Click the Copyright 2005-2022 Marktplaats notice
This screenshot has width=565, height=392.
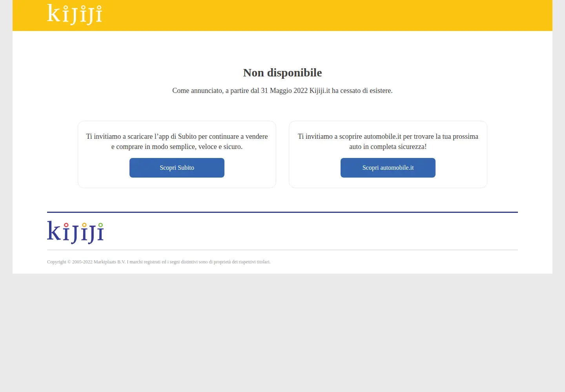(x=159, y=262)
